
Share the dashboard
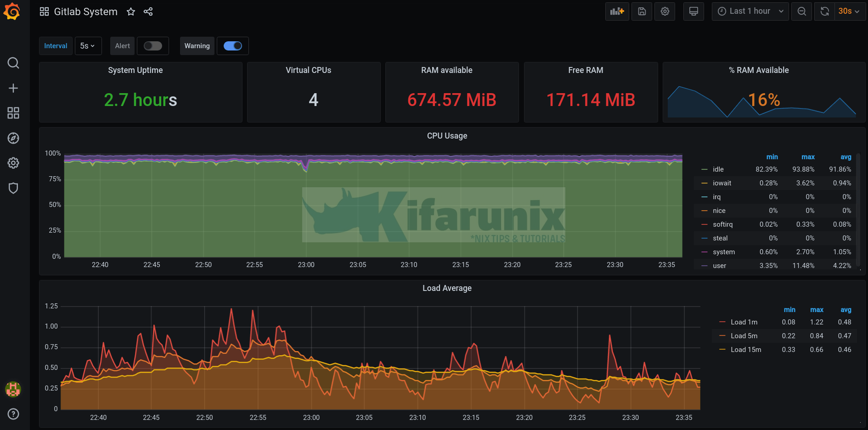click(148, 11)
